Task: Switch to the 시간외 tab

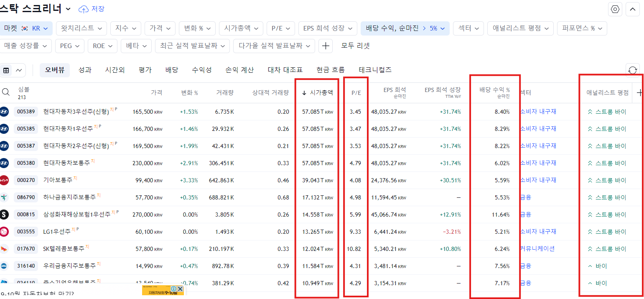Action: click(x=115, y=70)
